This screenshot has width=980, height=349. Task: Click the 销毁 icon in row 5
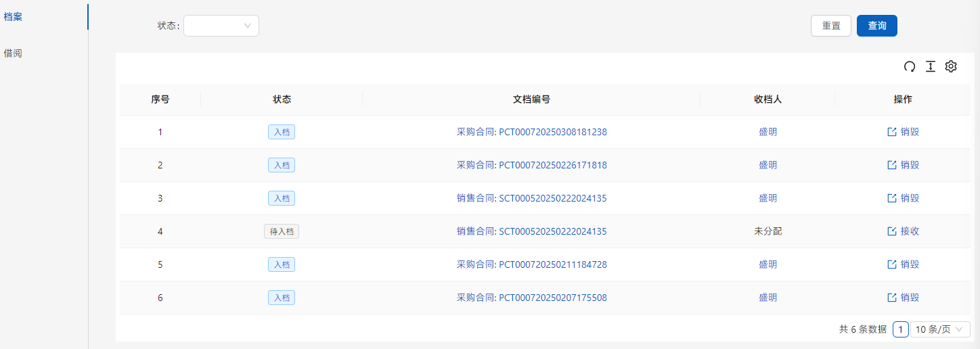[x=892, y=264]
